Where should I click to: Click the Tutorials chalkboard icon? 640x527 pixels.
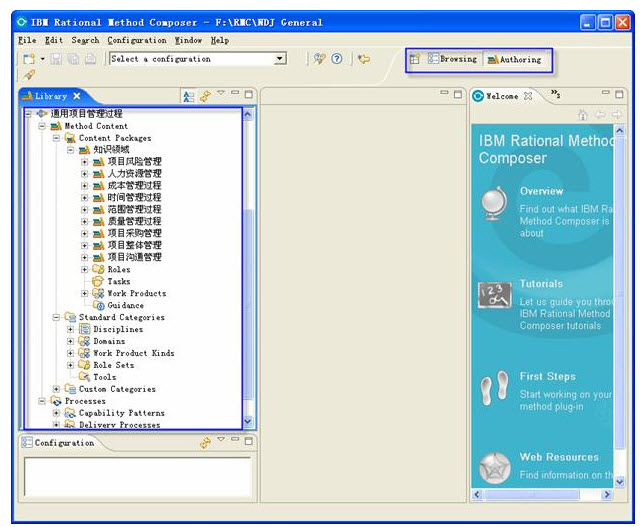[x=494, y=295]
